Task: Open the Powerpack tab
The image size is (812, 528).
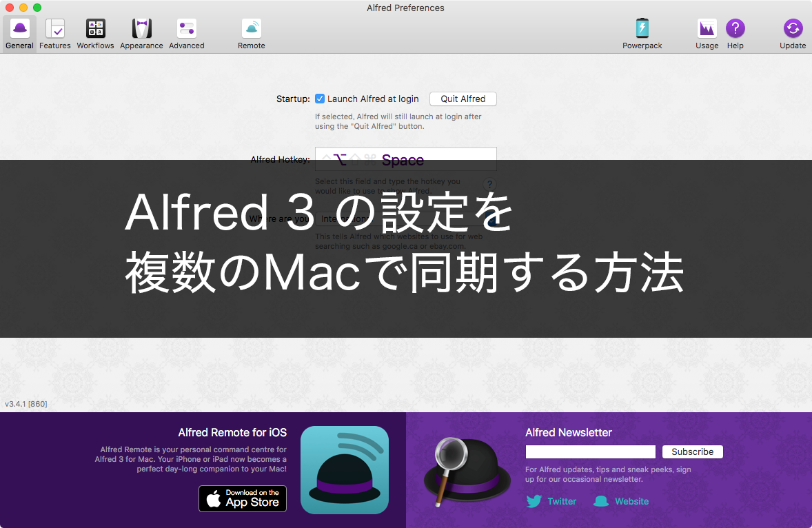Action: pyautogui.click(x=642, y=34)
